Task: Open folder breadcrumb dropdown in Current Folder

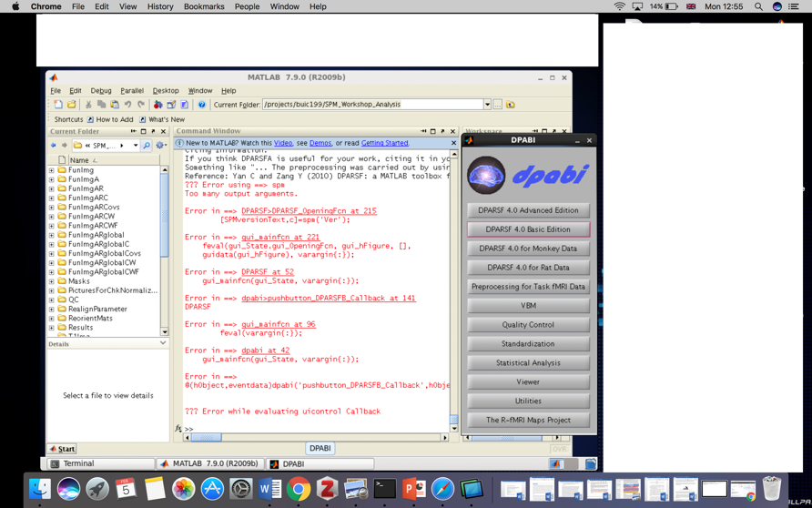Action: [136, 146]
